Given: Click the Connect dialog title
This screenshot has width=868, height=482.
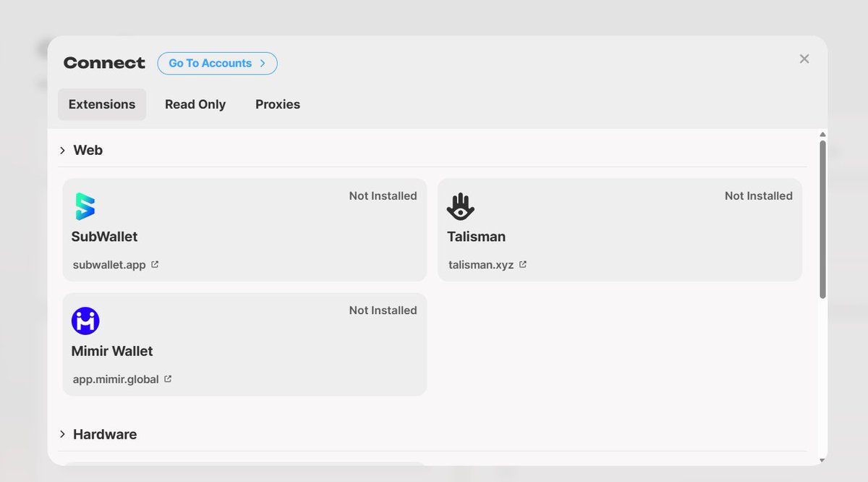Looking at the screenshot, I should [104, 63].
